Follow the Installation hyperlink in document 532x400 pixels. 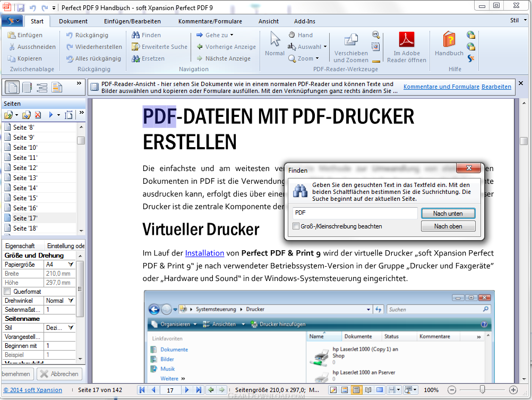tap(204, 253)
